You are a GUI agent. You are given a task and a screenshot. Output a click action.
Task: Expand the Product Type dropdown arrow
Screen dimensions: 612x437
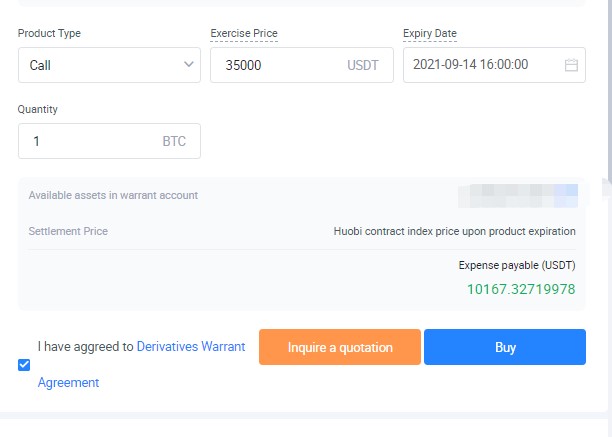point(189,65)
